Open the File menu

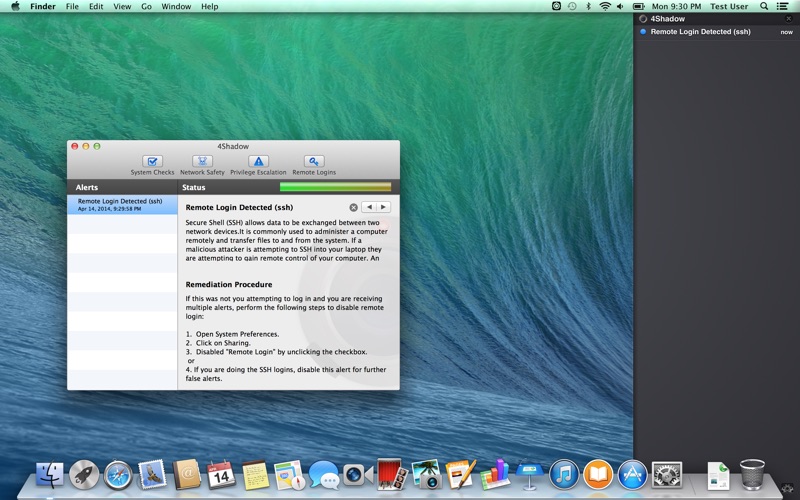[72, 6]
